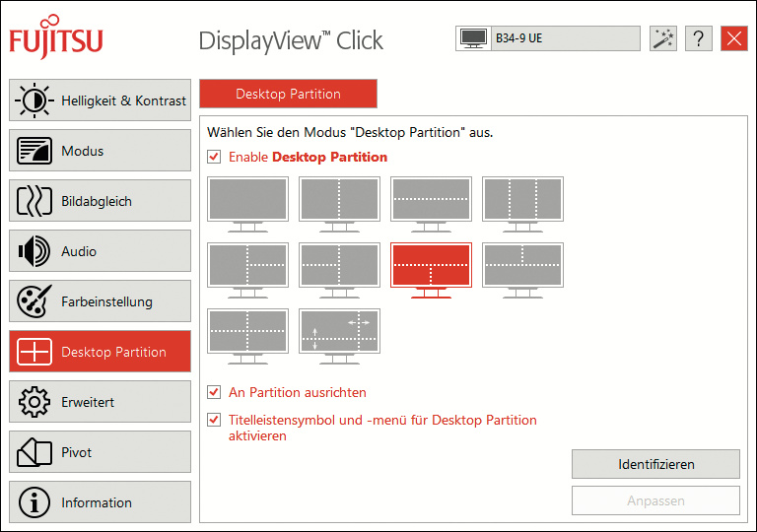Image resolution: width=757 pixels, height=532 pixels.
Task: Toggle An Partition ausrichten checkbox
Action: [x=214, y=392]
